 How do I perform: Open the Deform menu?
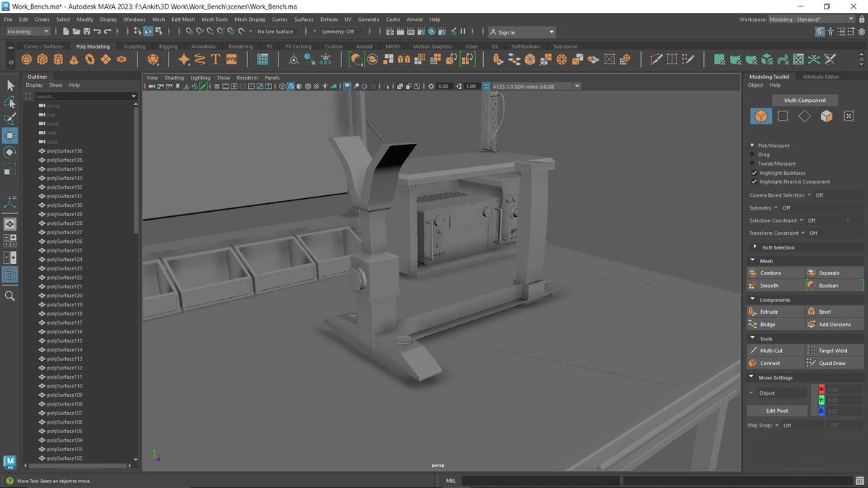(328, 20)
